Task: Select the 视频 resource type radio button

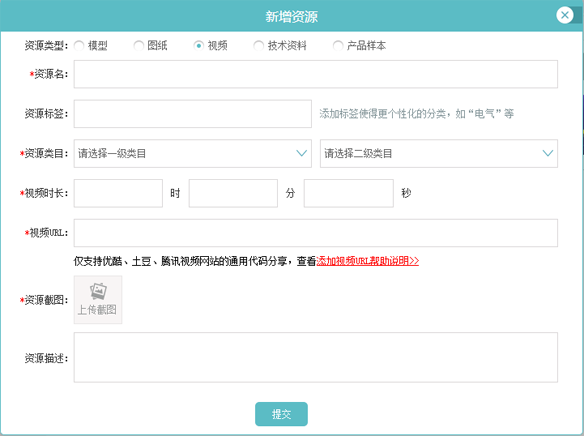Action: coord(199,46)
